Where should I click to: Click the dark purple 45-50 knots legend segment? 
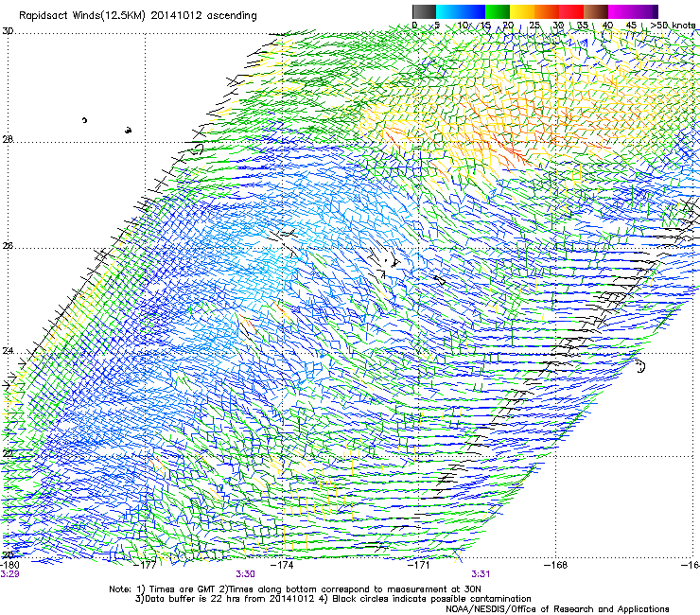pyautogui.click(x=645, y=11)
